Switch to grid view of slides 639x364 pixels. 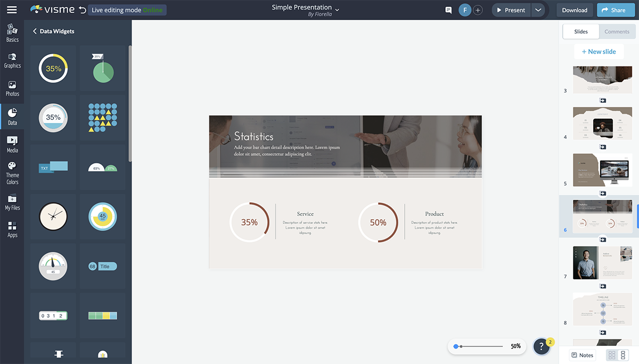612,355
